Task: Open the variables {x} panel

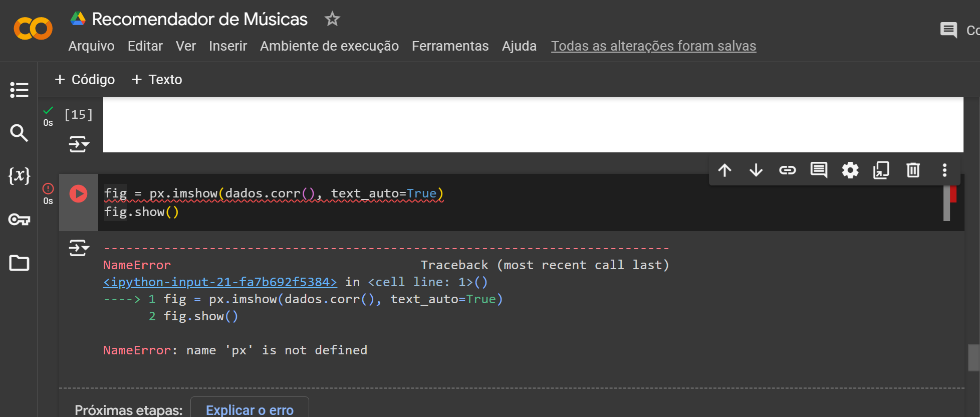Action: (19, 175)
